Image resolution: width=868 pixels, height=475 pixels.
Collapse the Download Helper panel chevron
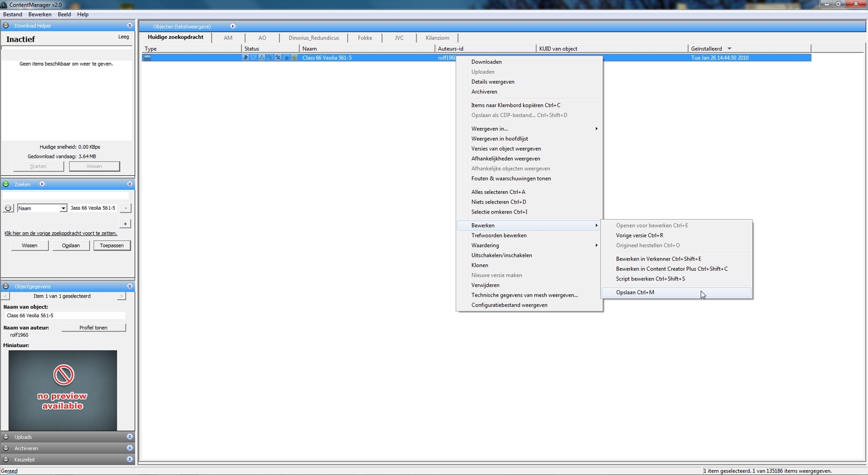click(130, 25)
